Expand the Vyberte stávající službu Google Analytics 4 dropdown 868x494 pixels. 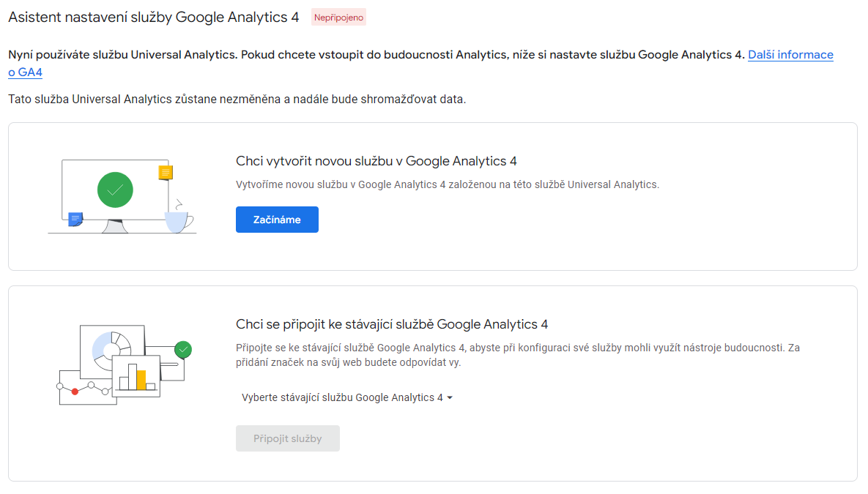click(x=347, y=397)
